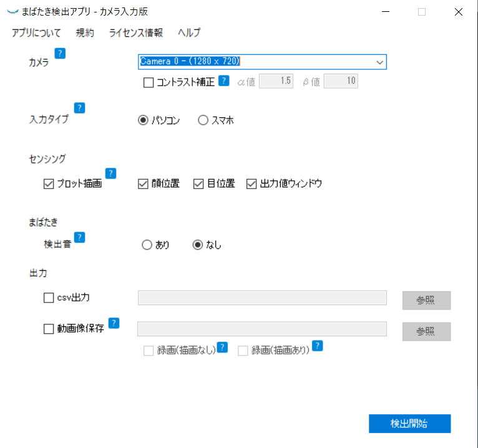The width and height of the screenshot is (478, 448).
Task: Uncheck the 出力値ウィンドウ checkbox
Action: coord(251,184)
